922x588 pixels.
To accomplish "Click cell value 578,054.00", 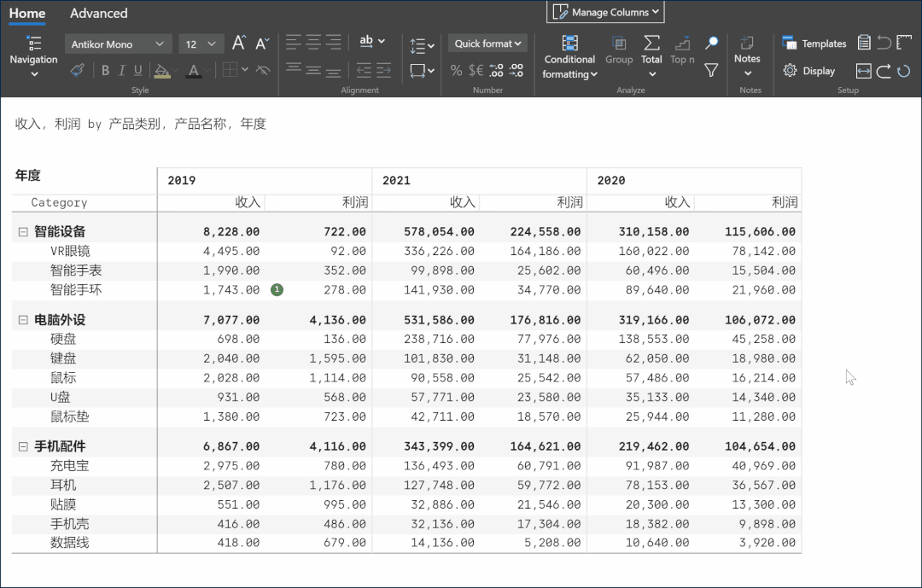I will 439,231.
